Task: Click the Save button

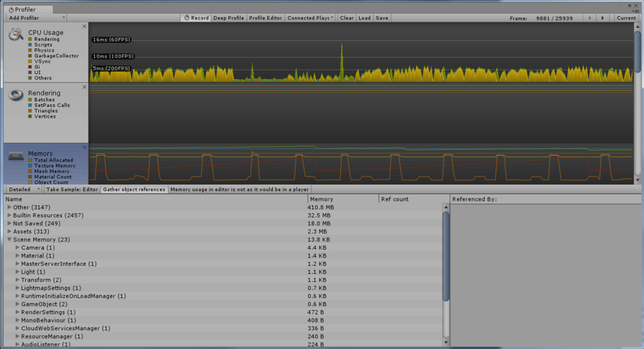Action: coord(382,18)
